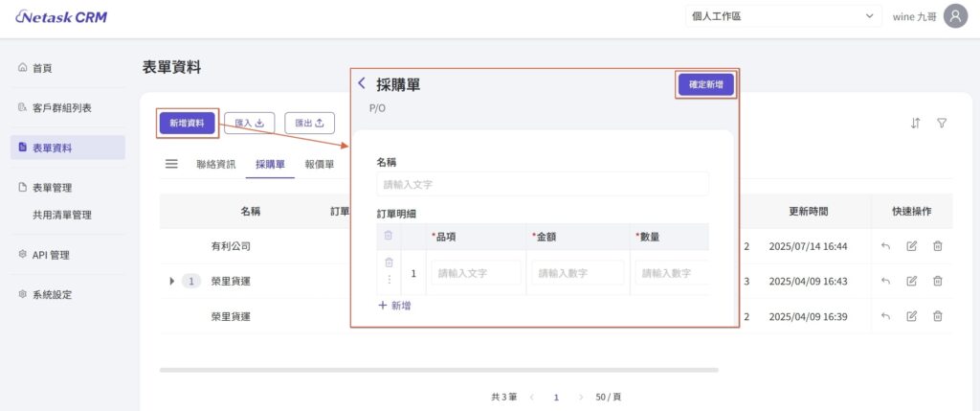Click the trash icon in order detail row 1
Screen dimensions: 980x411
[389, 263]
